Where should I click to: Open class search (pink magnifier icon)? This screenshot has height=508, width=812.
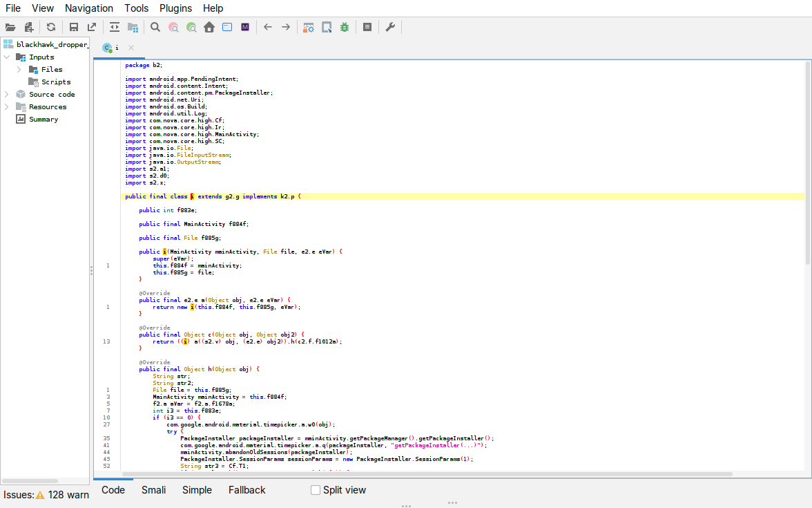[x=173, y=28]
